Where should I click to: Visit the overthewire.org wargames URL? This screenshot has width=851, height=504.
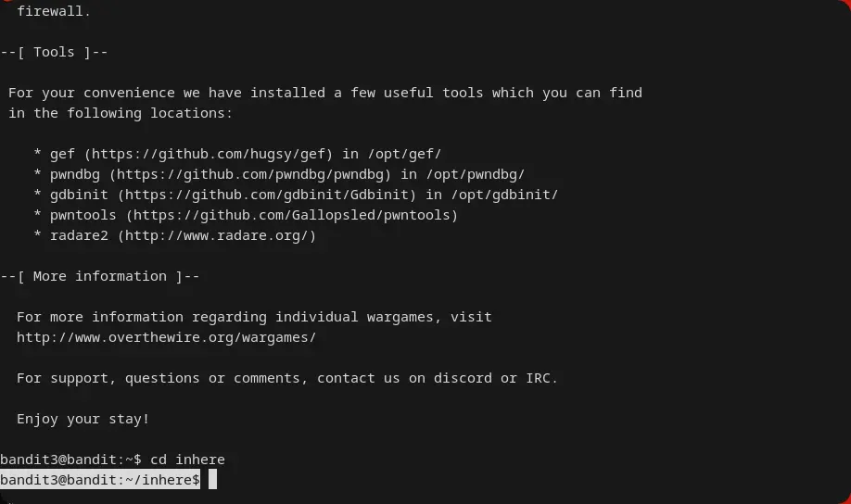[x=166, y=337]
